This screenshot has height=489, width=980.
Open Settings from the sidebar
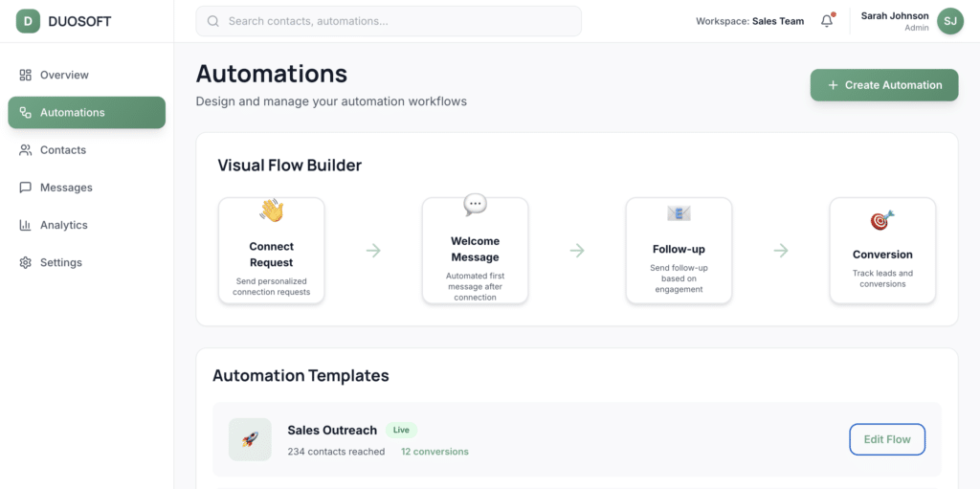[x=61, y=262]
